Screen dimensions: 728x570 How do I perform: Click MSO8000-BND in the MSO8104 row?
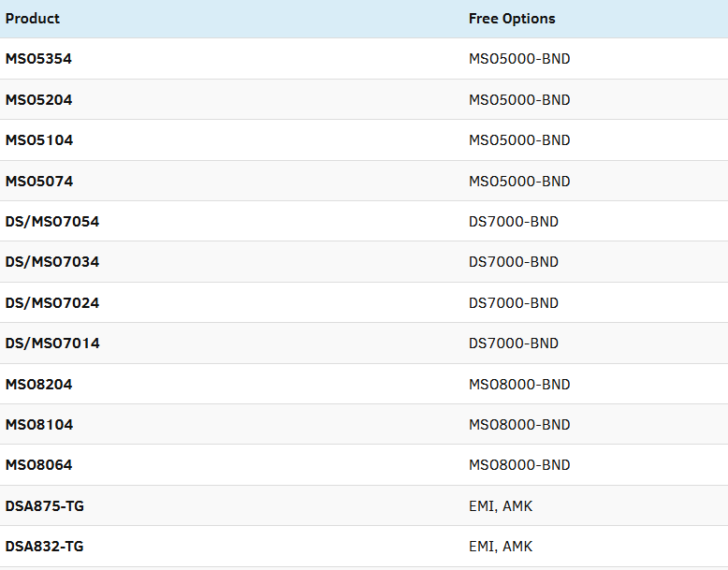pyautogui.click(x=519, y=424)
